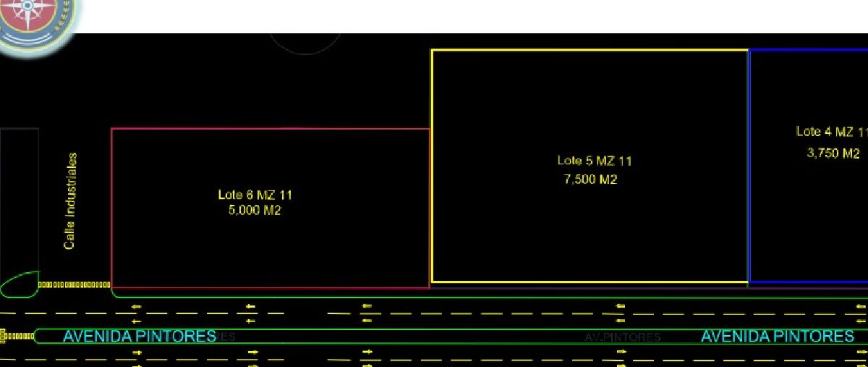The height and width of the screenshot is (367, 868).
Task: Select the green curb line below Lote 5
Action: 590,297
